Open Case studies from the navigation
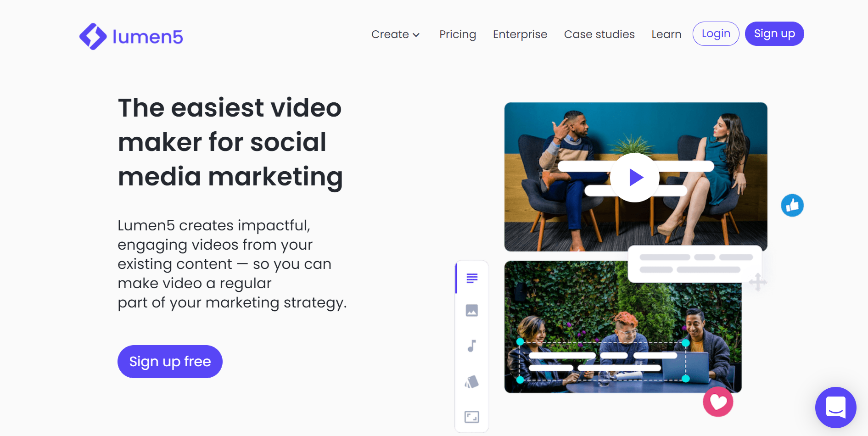 (x=599, y=34)
